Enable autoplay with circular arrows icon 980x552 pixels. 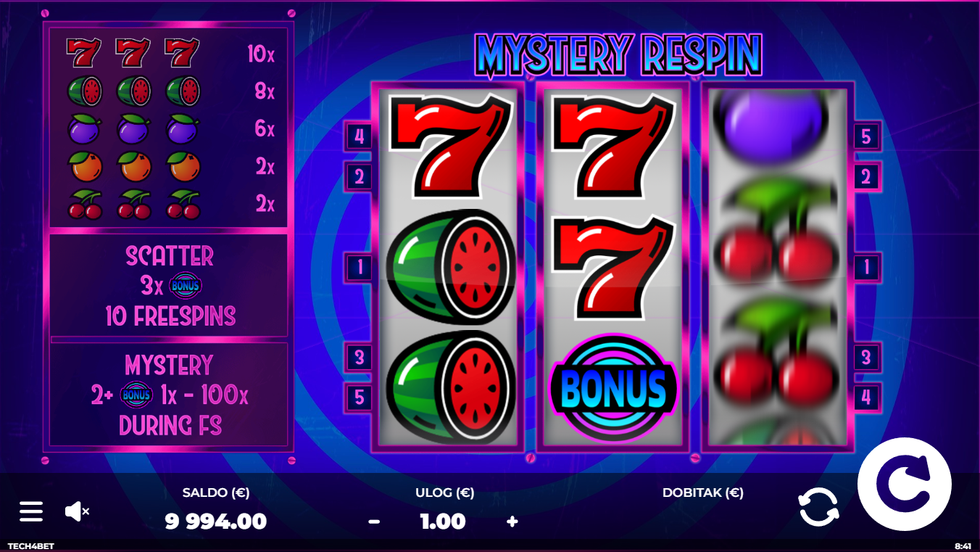click(x=818, y=507)
